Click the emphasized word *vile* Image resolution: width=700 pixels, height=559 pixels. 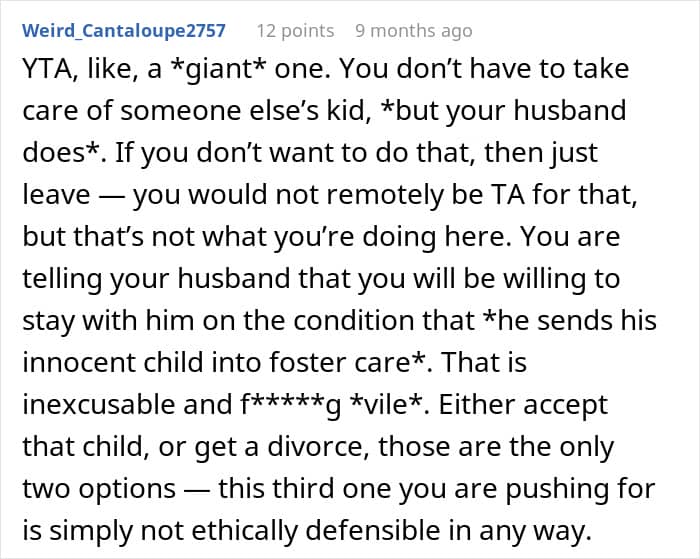[x=386, y=405]
